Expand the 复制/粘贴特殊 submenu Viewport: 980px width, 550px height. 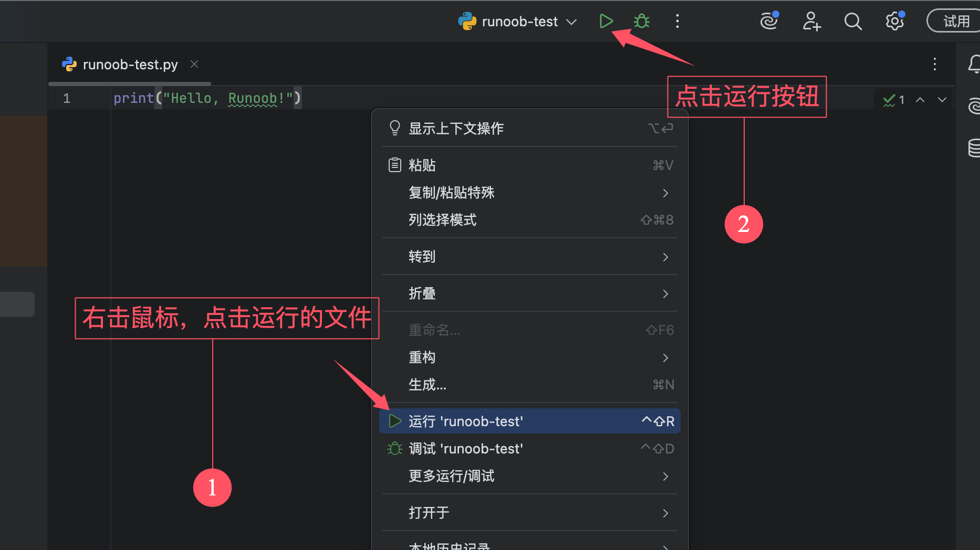529,193
